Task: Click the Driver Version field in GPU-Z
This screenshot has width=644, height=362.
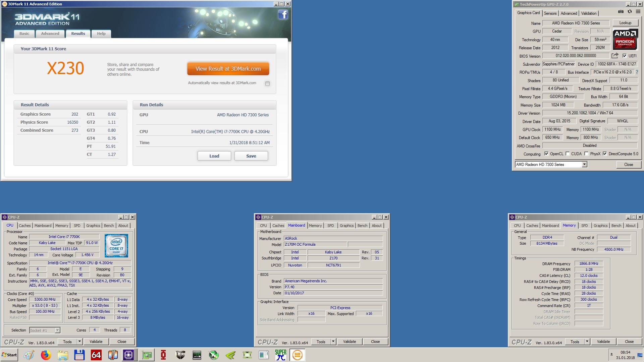Action: tap(590, 113)
